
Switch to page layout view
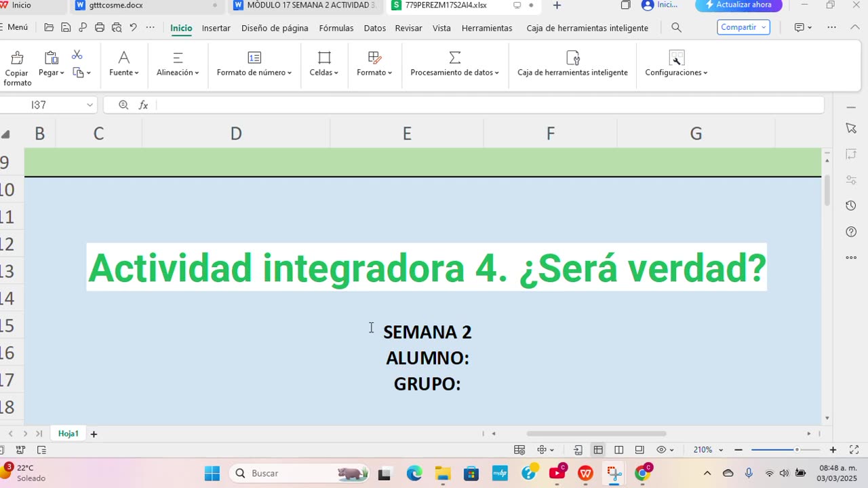coord(618,450)
